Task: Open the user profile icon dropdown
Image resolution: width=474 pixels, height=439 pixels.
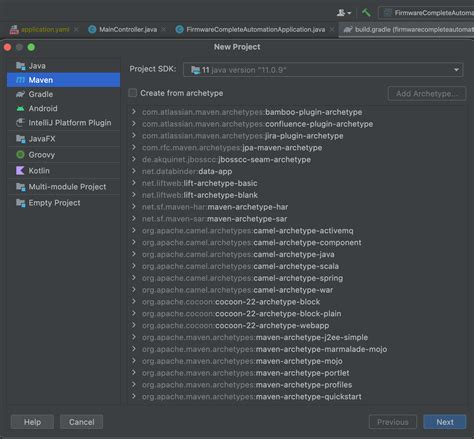Action: [344, 13]
